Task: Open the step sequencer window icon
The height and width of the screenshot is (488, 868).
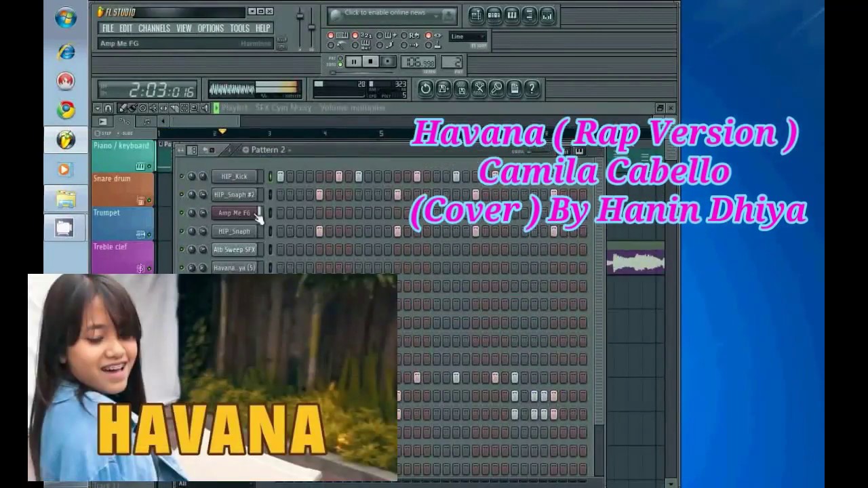Action: coord(494,15)
